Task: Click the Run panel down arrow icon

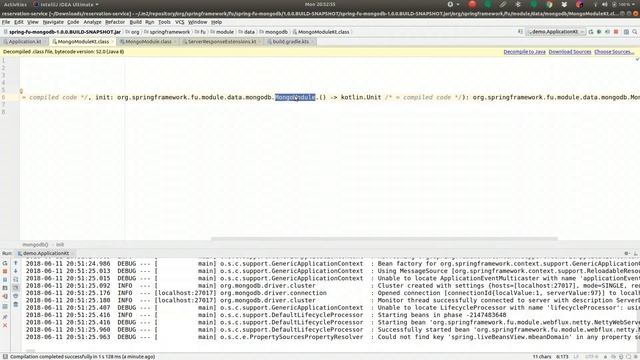Action: [x=16, y=271]
